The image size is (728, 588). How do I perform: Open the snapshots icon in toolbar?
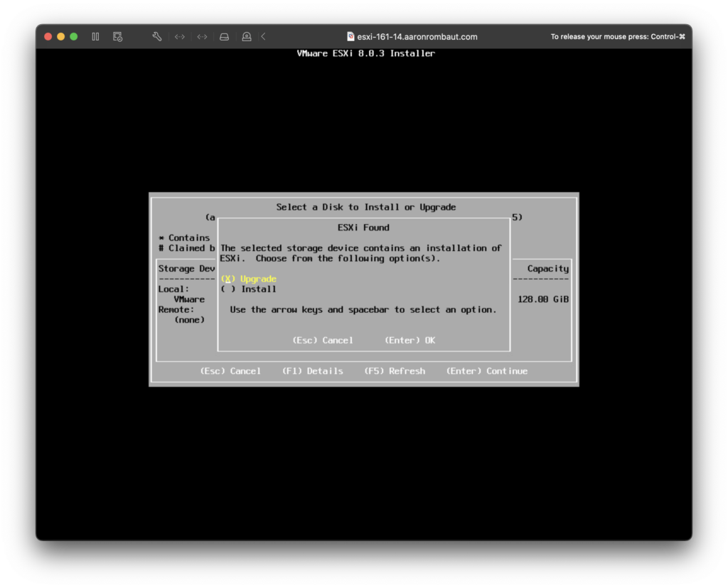coord(117,36)
